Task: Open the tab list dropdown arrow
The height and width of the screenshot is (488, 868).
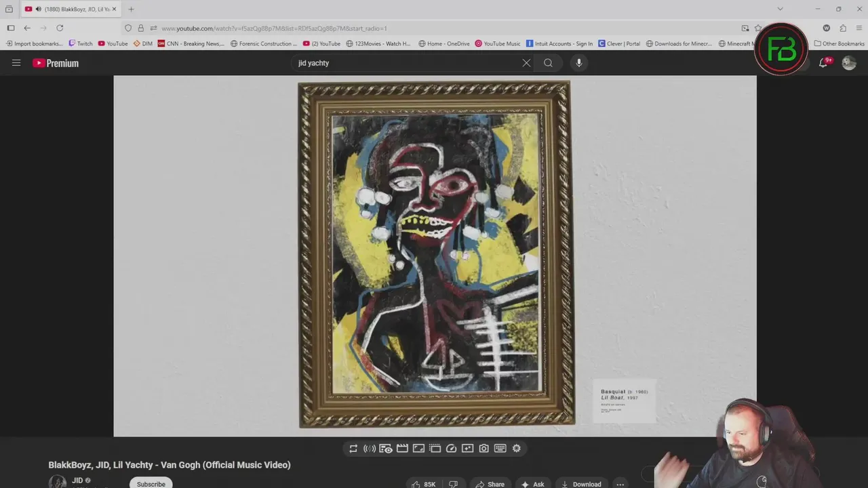Action: coord(780,9)
